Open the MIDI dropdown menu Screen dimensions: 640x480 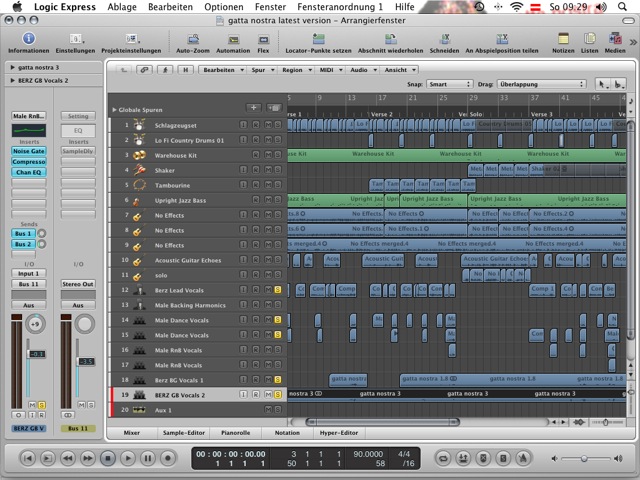coord(330,70)
